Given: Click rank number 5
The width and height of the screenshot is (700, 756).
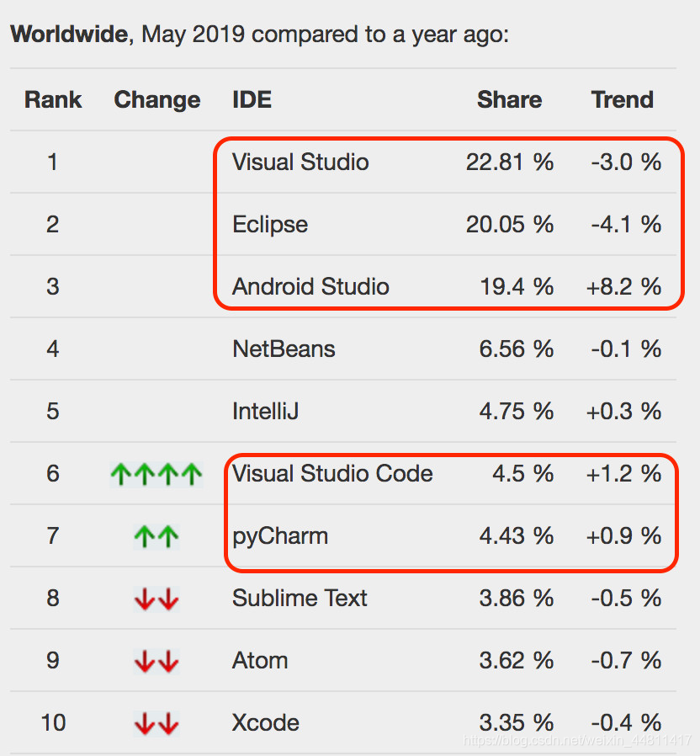Looking at the screenshot, I should pyautogui.click(x=52, y=412).
